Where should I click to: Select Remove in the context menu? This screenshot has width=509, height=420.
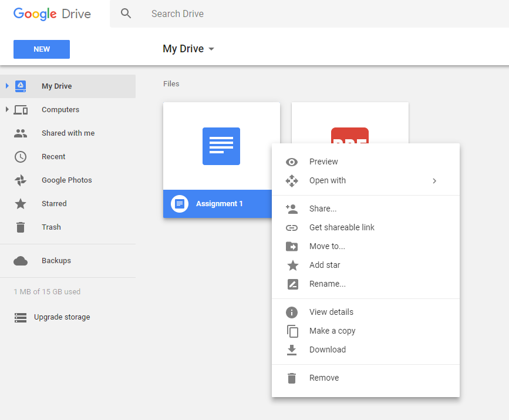tap(366, 378)
